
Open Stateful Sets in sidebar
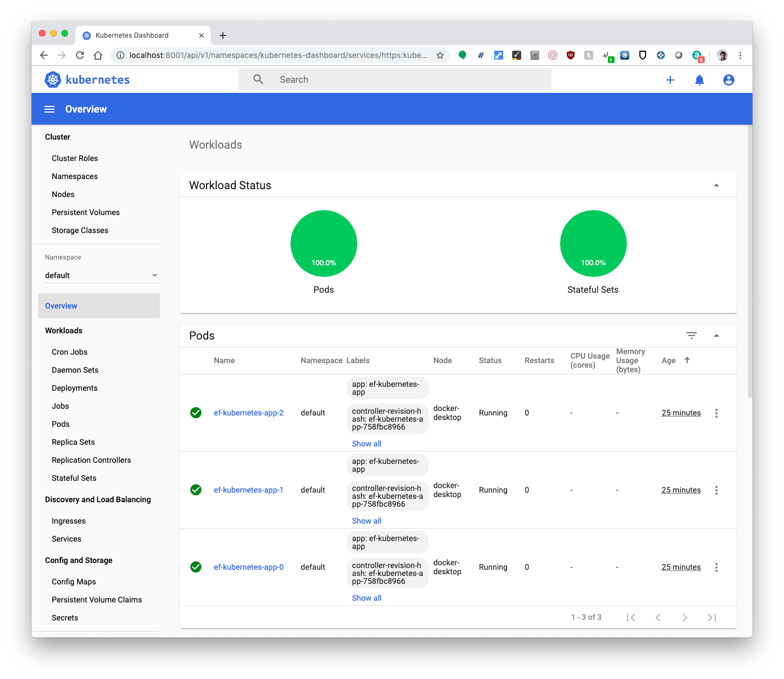click(x=74, y=478)
